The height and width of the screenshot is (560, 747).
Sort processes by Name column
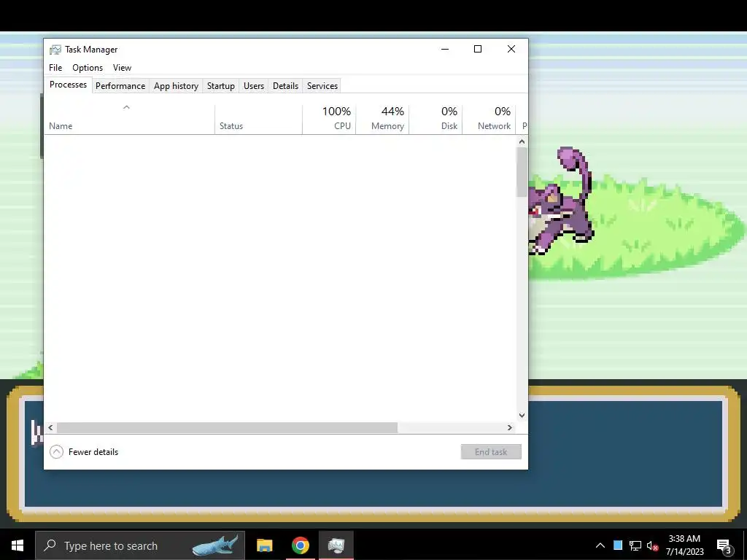coord(129,119)
